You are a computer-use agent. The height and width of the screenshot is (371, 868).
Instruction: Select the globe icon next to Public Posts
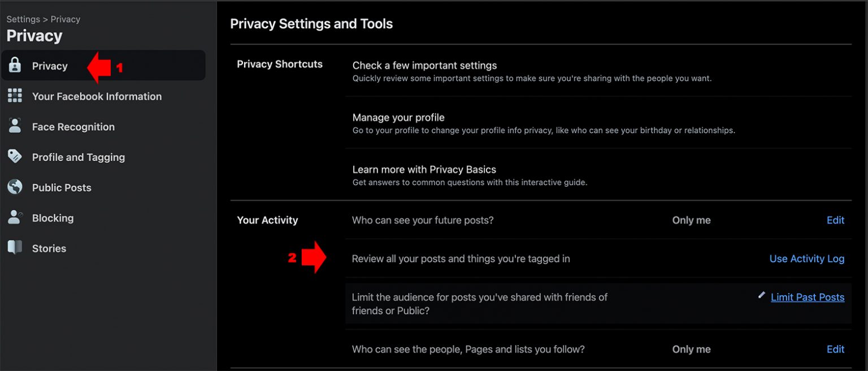tap(14, 187)
